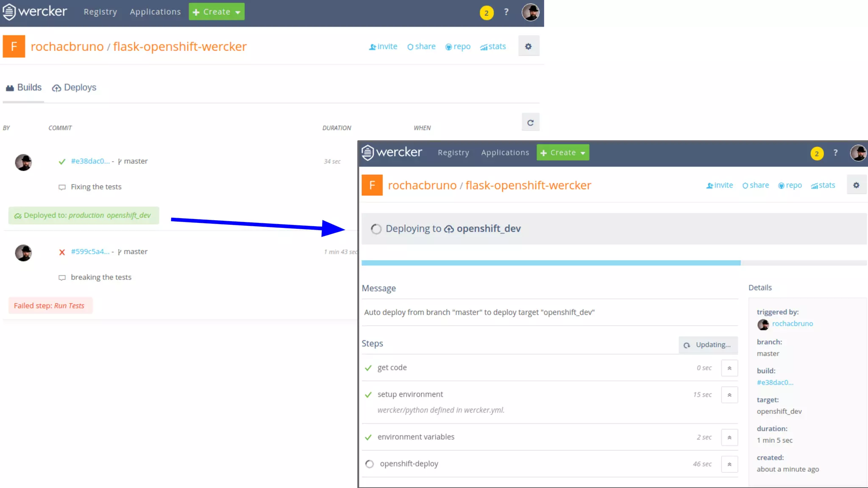Click the yellow notifications badge in the top left header
Image resolution: width=868 pixels, height=488 pixels.
tap(486, 13)
